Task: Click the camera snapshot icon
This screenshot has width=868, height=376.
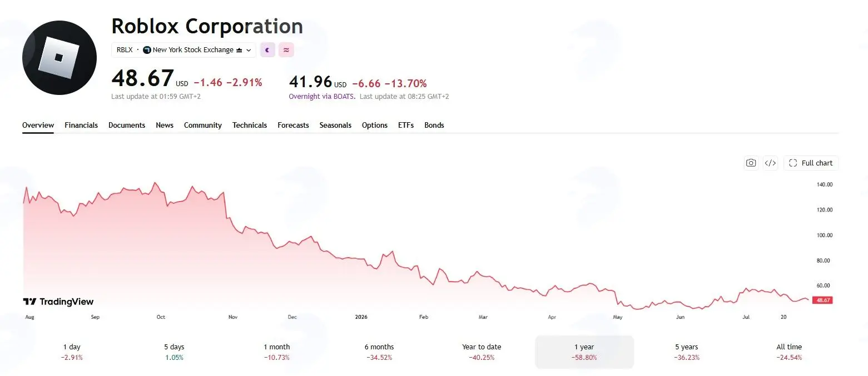Action: click(x=751, y=163)
